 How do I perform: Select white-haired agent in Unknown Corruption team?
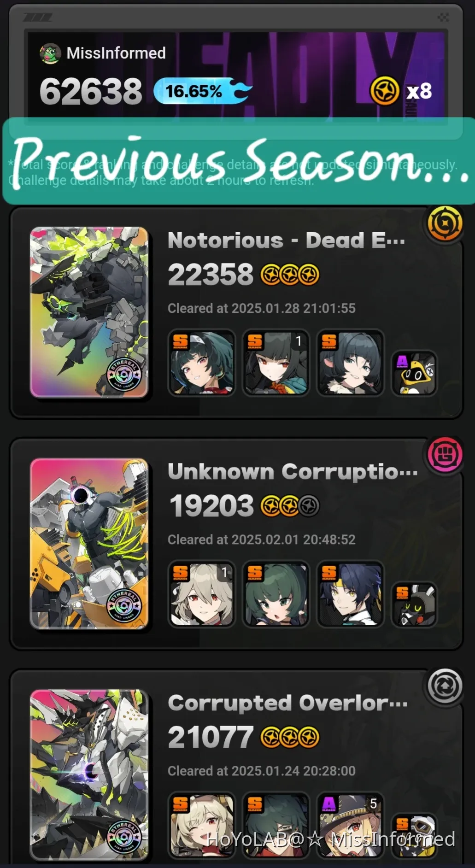click(202, 594)
